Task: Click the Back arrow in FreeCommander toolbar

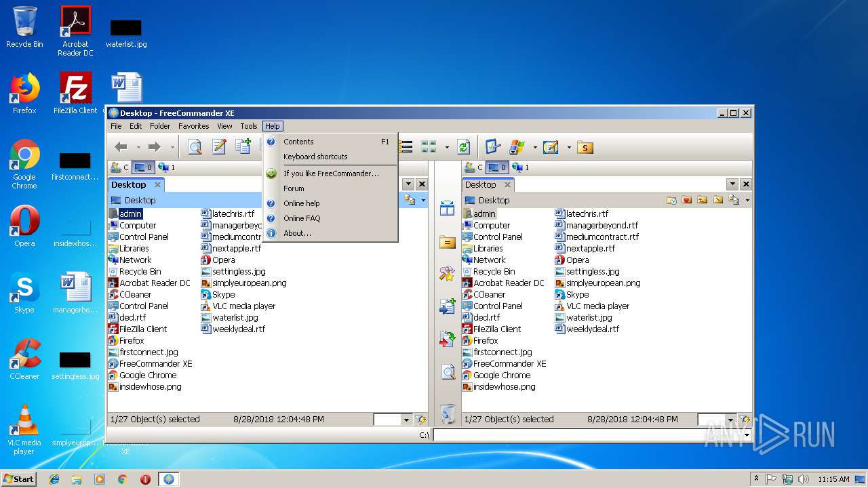Action: (x=121, y=147)
